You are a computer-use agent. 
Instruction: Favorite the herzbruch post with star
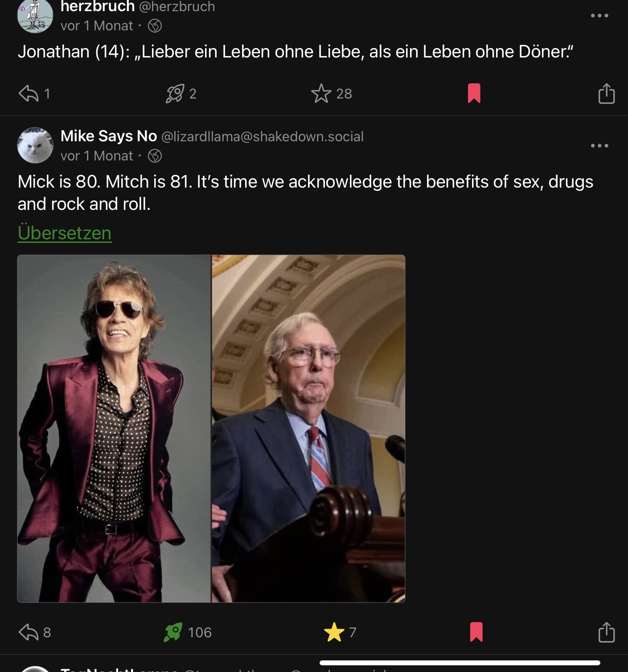point(321,94)
